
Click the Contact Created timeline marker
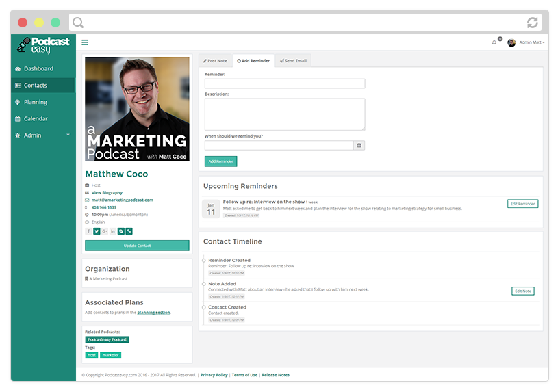[x=204, y=307]
